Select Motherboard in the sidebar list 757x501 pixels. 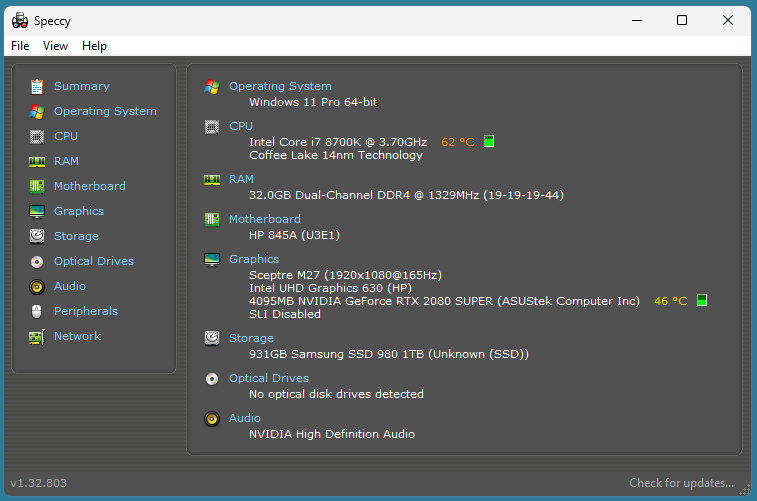[90, 186]
